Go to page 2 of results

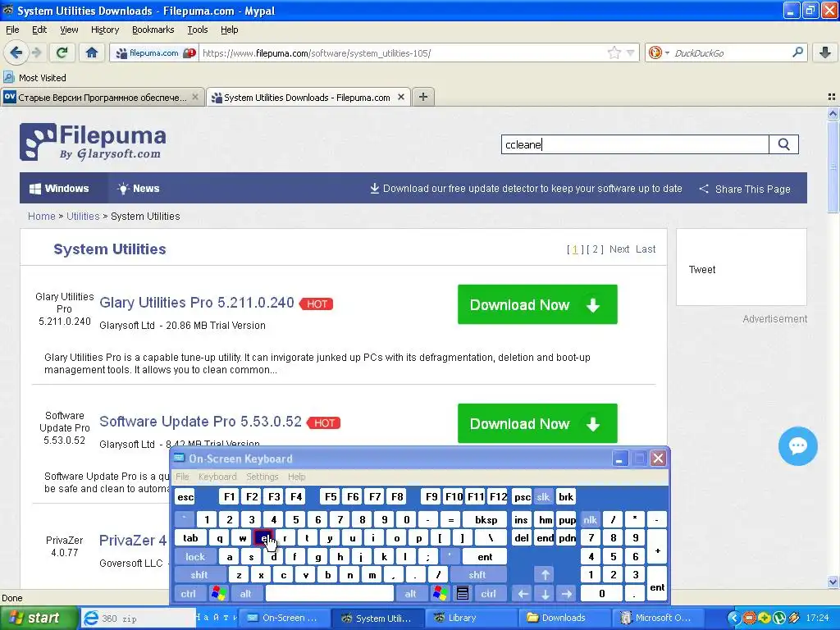pyautogui.click(x=595, y=249)
